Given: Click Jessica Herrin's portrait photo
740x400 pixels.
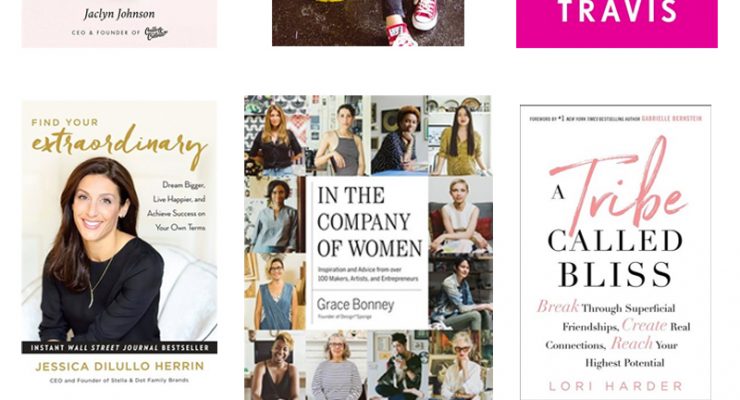Looking at the screenshot, I should pyautogui.click(x=99, y=250).
